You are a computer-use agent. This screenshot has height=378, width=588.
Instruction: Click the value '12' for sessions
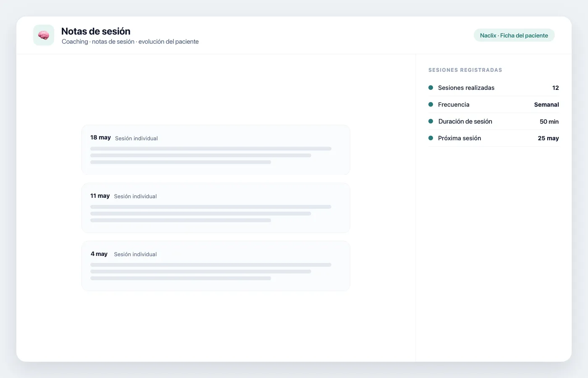(556, 88)
